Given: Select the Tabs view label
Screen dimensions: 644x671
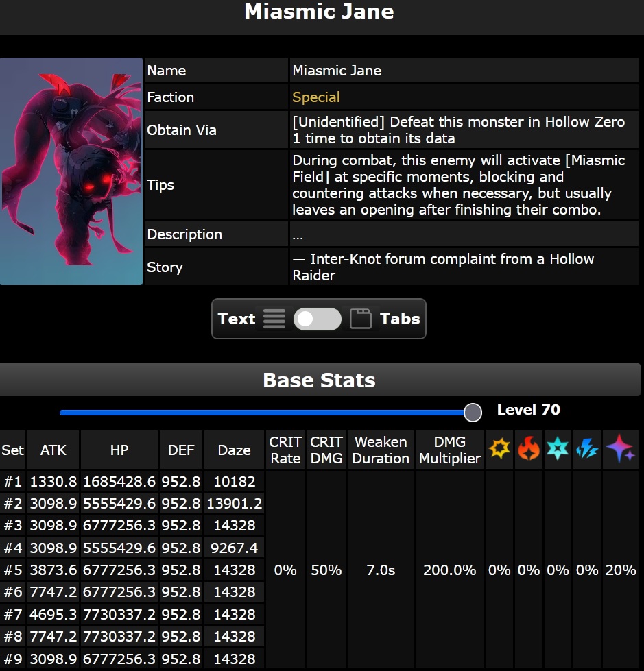Looking at the screenshot, I should click(x=400, y=319).
